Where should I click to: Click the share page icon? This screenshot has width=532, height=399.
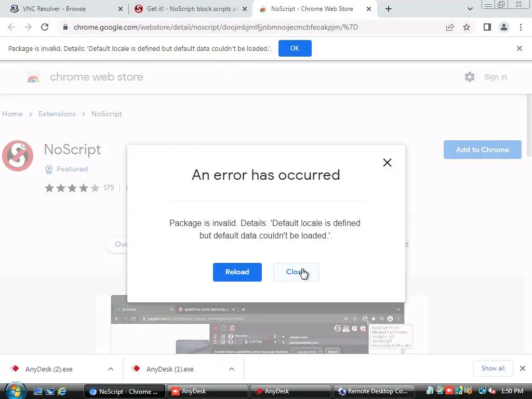click(x=450, y=27)
